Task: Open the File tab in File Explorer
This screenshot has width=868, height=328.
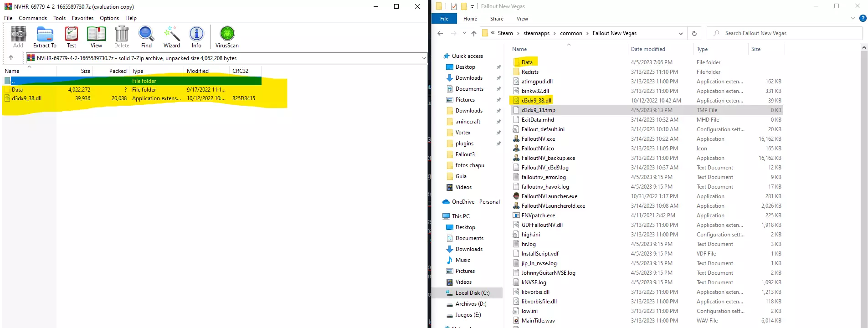Action: click(444, 19)
